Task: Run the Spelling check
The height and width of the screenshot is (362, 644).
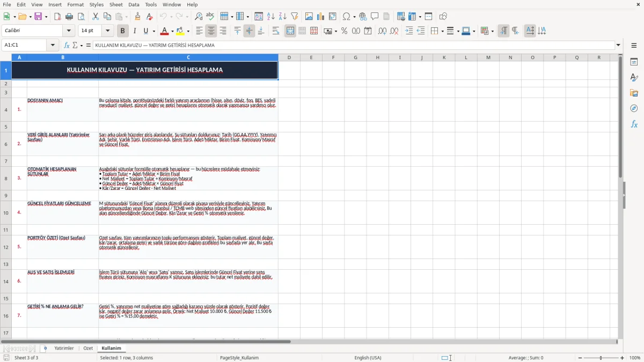Action: [210, 17]
